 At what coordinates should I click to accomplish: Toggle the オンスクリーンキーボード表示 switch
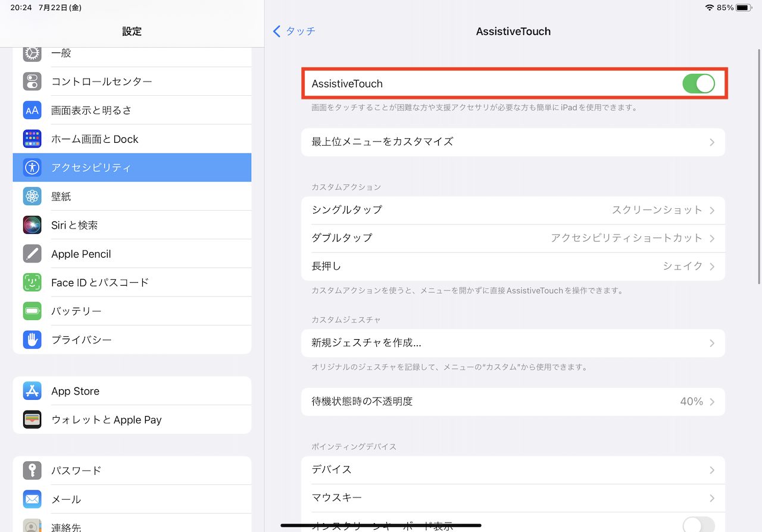tap(698, 524)
